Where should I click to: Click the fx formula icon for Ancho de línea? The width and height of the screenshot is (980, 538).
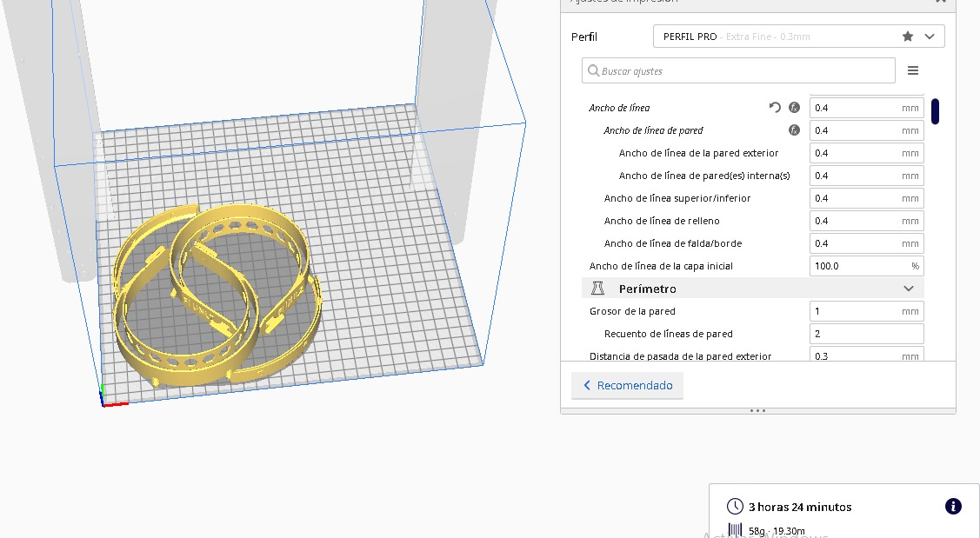pos(794,108)
